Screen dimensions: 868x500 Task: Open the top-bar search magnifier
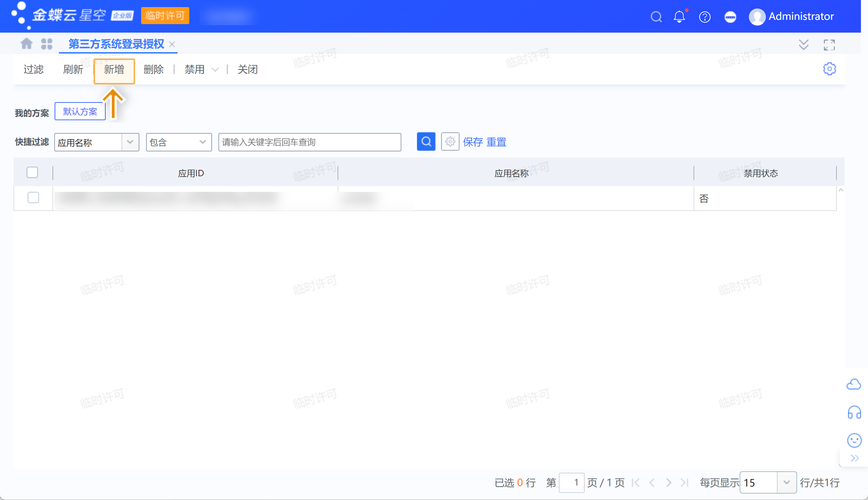coord(656,17)
